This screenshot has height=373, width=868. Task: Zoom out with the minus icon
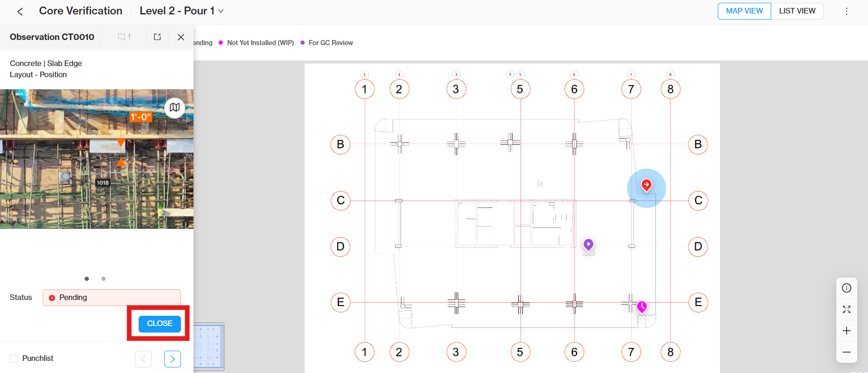(847, 352)
